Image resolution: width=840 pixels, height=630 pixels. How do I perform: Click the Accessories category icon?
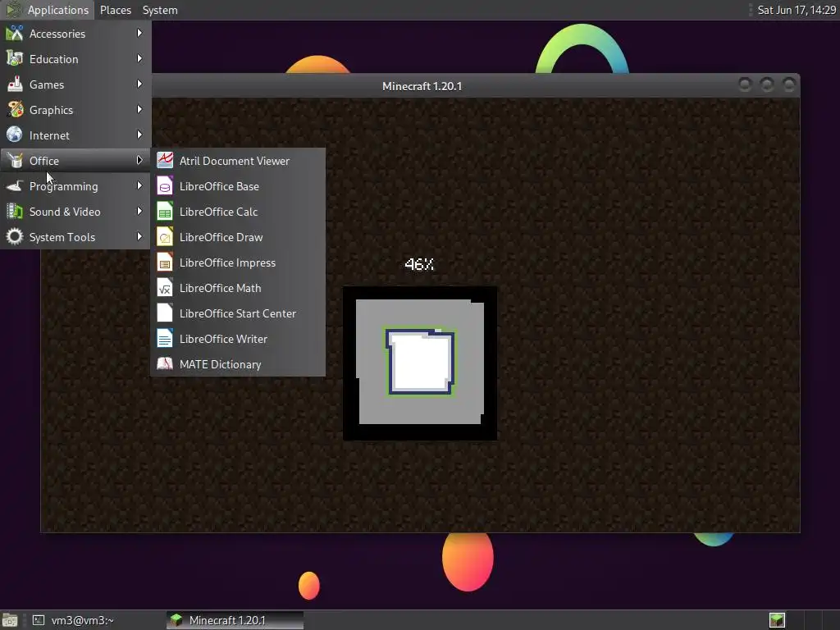(x=15, y=33)
